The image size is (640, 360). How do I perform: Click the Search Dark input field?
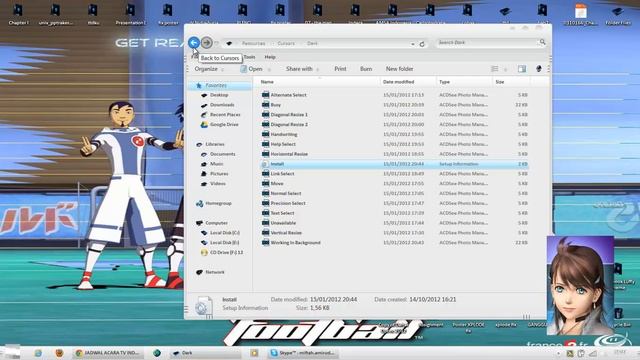[488, 42]
